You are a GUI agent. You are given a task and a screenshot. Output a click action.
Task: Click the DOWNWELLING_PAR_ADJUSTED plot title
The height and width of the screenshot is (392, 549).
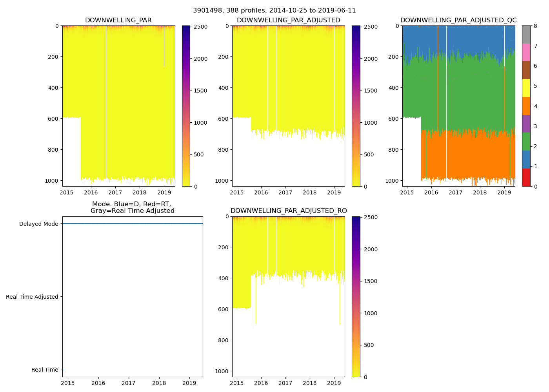pos(288,20)
